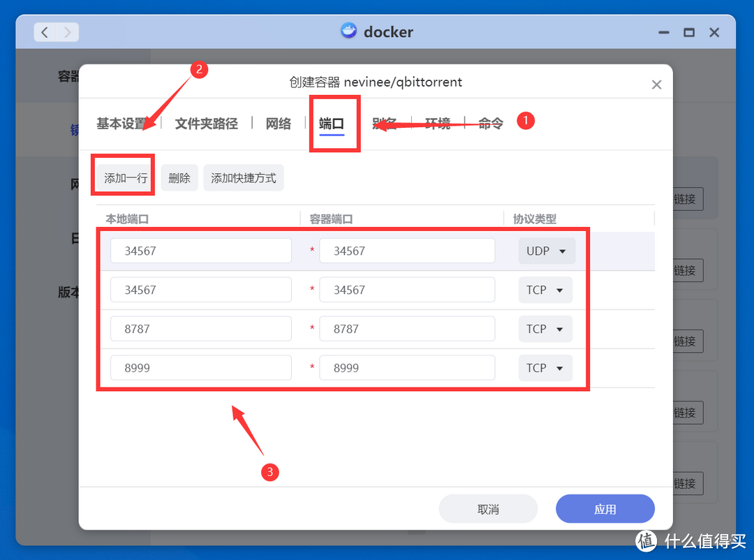Open protocol dropdown for the 8787 row
This screenshot has height=560, width=754.
click(x=545, y=329)
